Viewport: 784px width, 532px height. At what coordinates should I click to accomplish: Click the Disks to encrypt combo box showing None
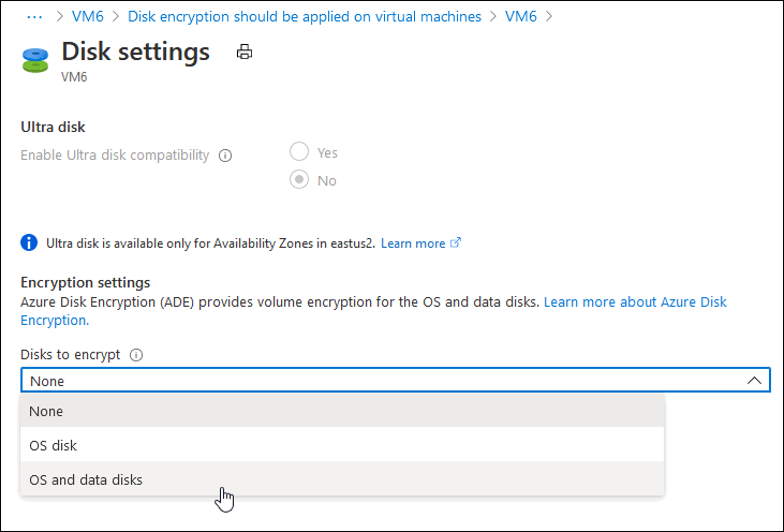(395, 380)
